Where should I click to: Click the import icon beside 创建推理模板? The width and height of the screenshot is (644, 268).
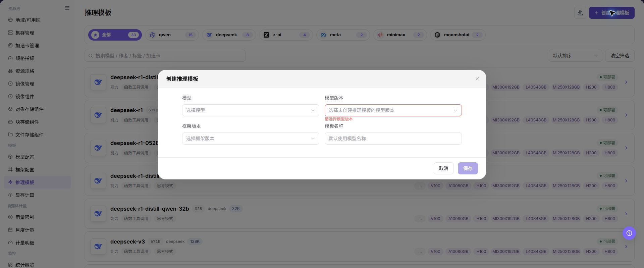pos(580,13)
